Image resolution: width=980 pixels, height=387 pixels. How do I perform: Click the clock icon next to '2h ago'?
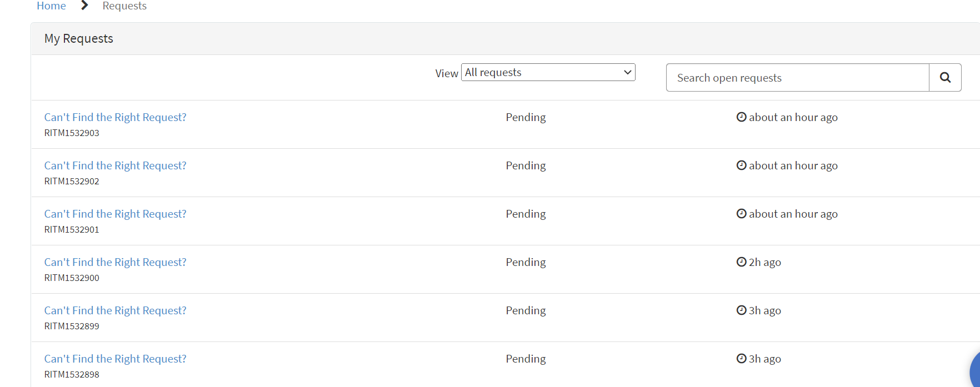click(x=742, y=262)
